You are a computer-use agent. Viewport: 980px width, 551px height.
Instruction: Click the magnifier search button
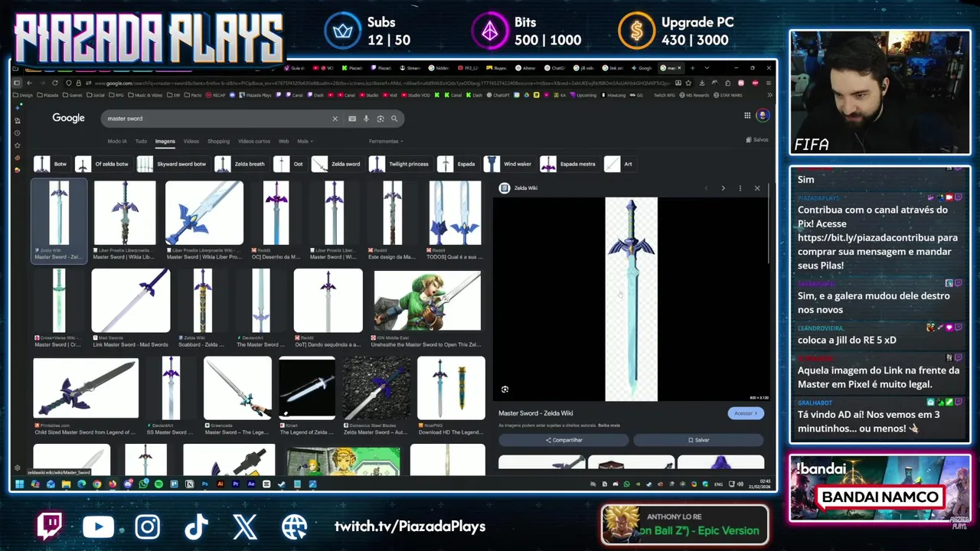tap(394, 119)
